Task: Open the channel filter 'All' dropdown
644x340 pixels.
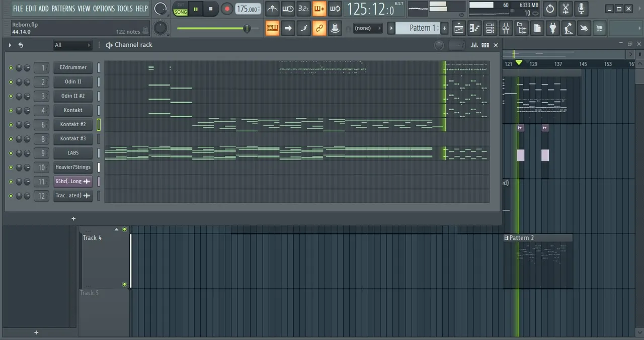Action: [73, 45]
